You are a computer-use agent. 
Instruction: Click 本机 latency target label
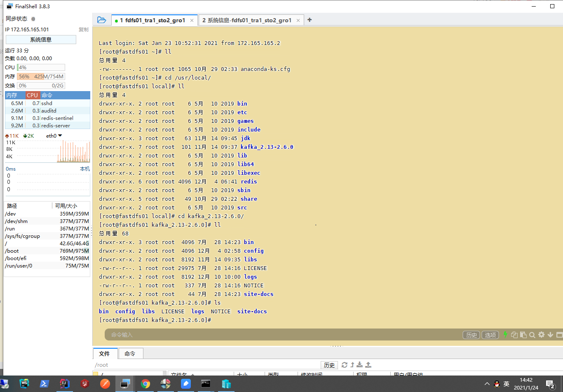(85, 169)
